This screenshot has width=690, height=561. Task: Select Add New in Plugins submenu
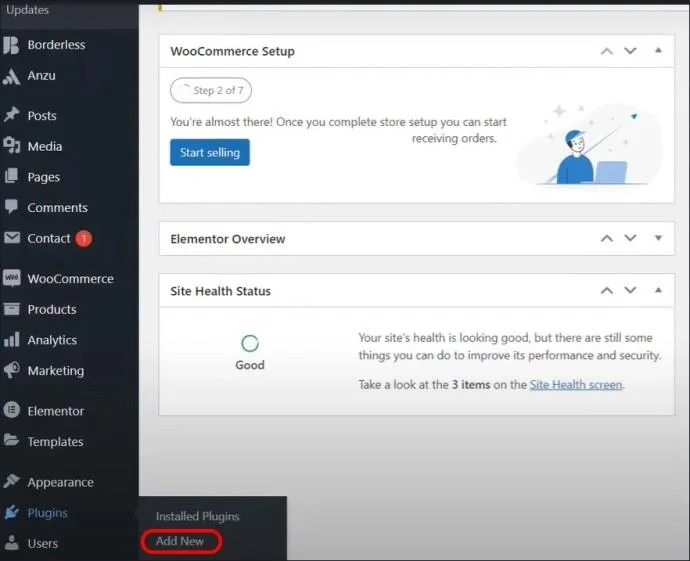pyautogui.click(x=180, y=541)
